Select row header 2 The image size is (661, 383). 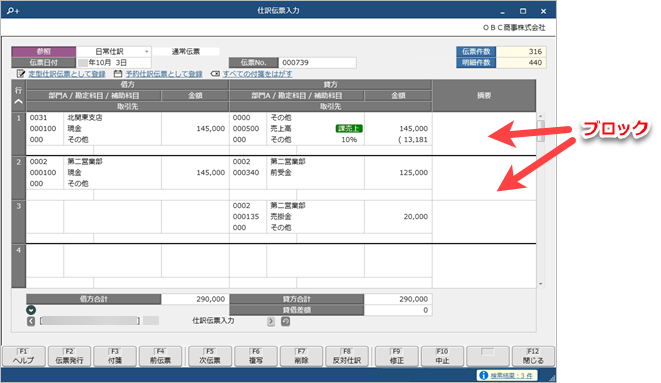[19, 178]
